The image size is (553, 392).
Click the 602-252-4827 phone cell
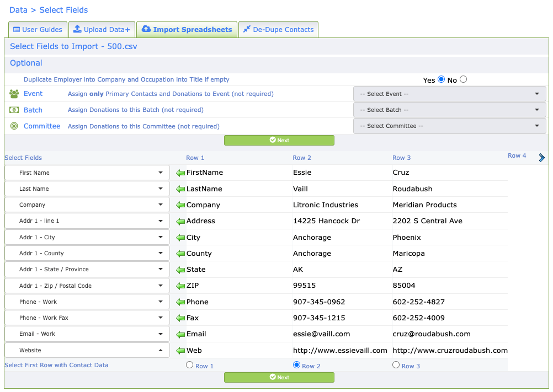tap(419, 302)
